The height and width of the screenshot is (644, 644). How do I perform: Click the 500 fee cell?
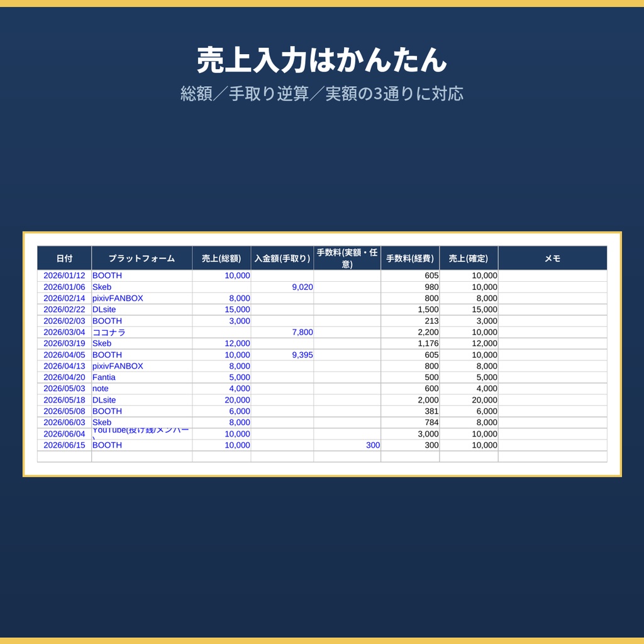[410, 377]
